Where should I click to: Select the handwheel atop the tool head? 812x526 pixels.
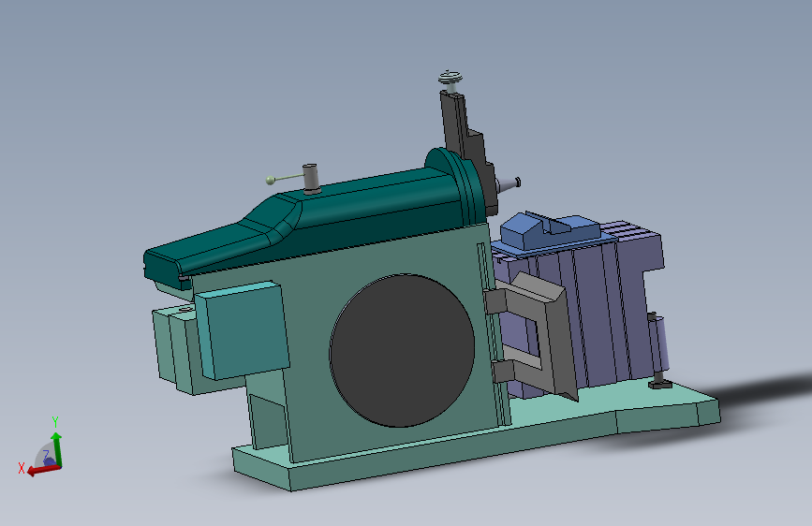[x=450, y=79]
